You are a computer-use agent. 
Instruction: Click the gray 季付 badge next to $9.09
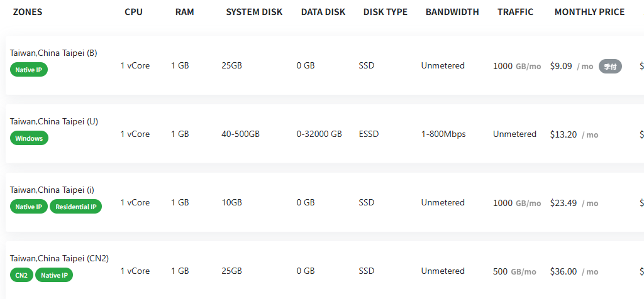coord(610,66)
